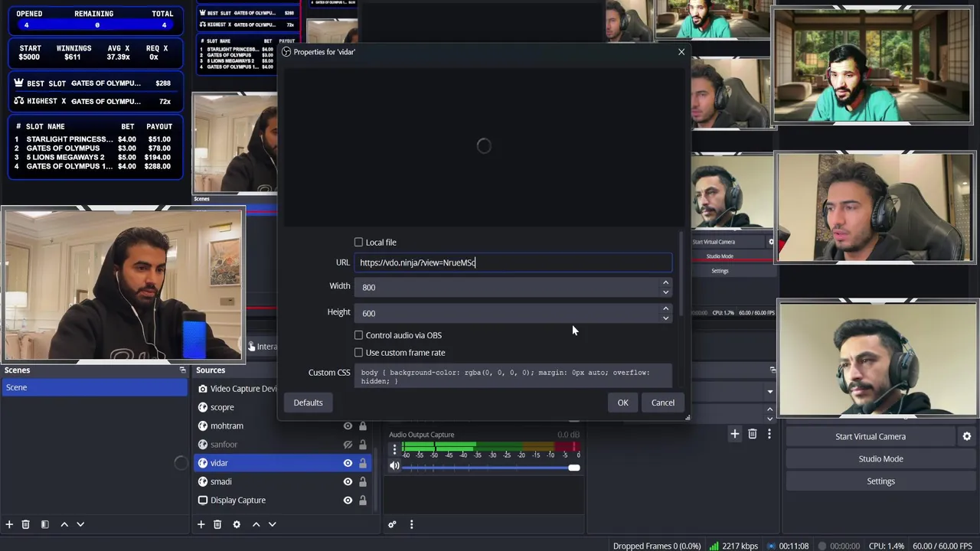Open scene transition dropdown
The width and height of the screenshot is (980, 551).
[770, 391]
